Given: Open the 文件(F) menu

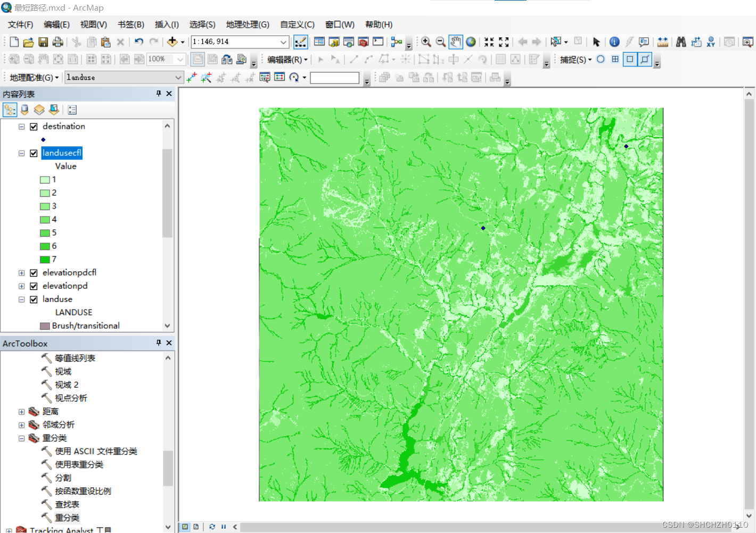Looking at the screenshot, I should [x=20, y=24].
